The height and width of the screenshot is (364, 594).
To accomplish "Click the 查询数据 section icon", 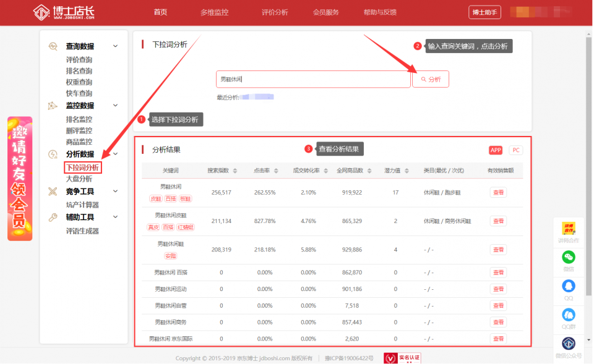I will pyautogui.click(x=53, y=46).
